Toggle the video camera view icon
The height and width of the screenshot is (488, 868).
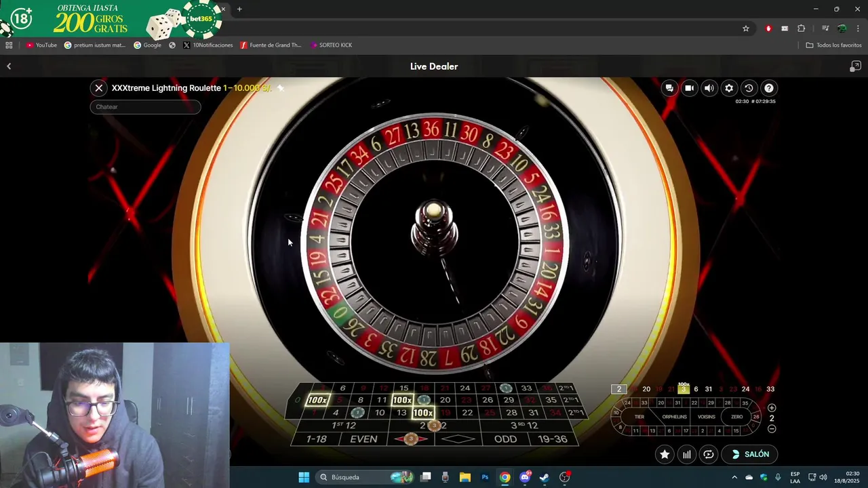pos(689,88)
